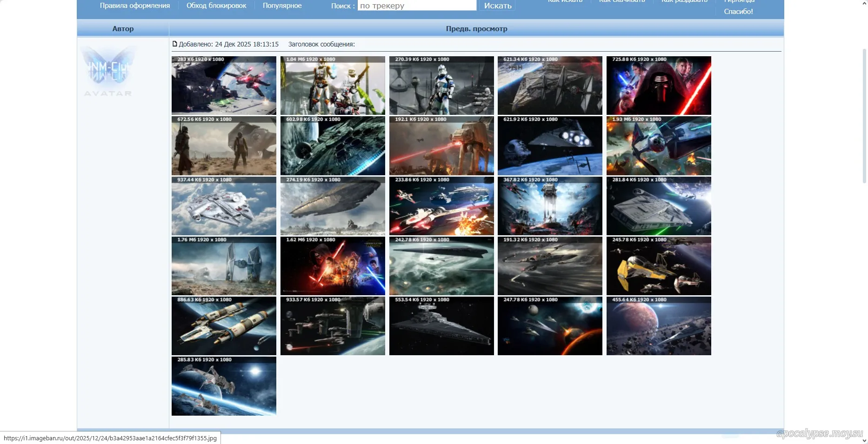Open the last 285.83 Кб thumbnail

point(224,386)
